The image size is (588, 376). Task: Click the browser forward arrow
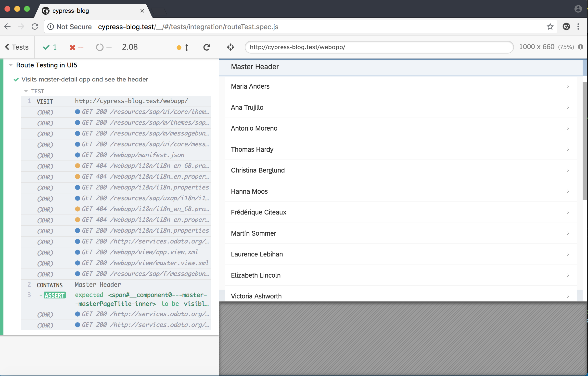[x=21, y=27]
